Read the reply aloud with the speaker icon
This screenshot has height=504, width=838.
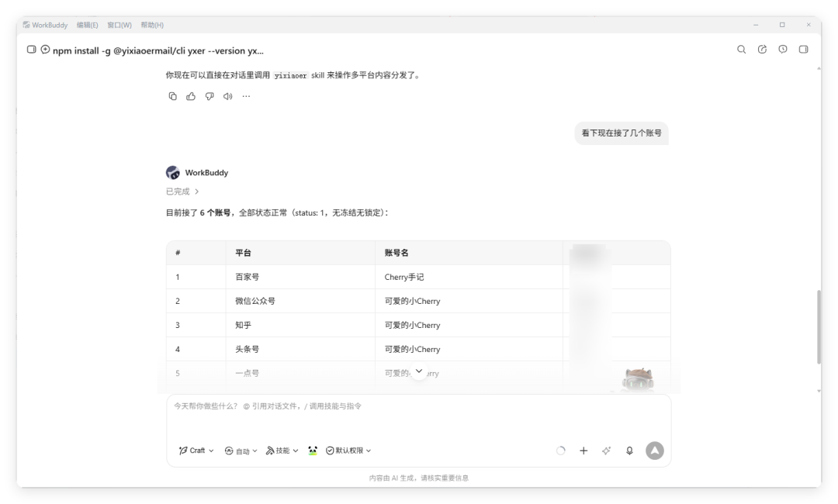coord(227,97)
